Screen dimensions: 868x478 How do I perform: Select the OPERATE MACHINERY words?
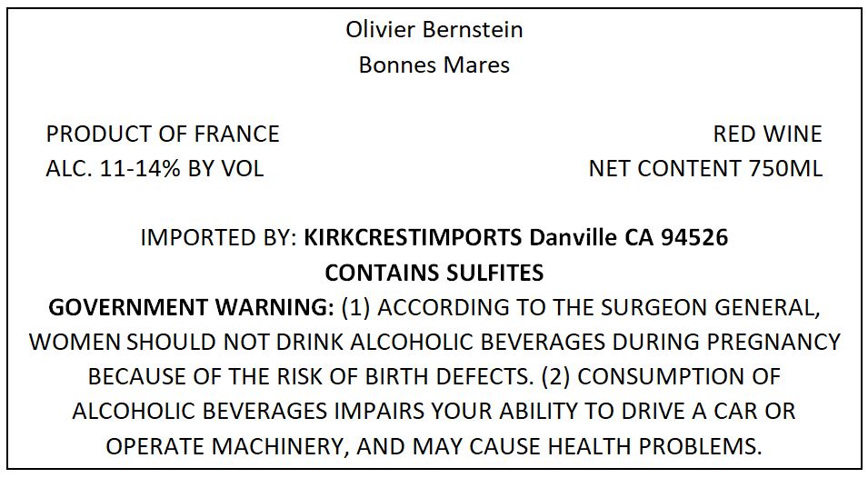pos(227,446)
